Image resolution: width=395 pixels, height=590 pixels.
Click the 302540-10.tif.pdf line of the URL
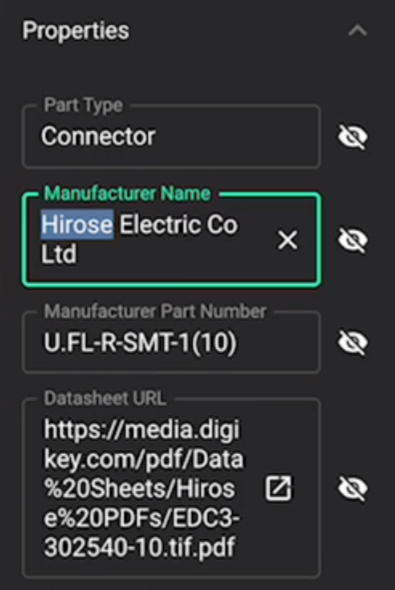tap(140, 547)
